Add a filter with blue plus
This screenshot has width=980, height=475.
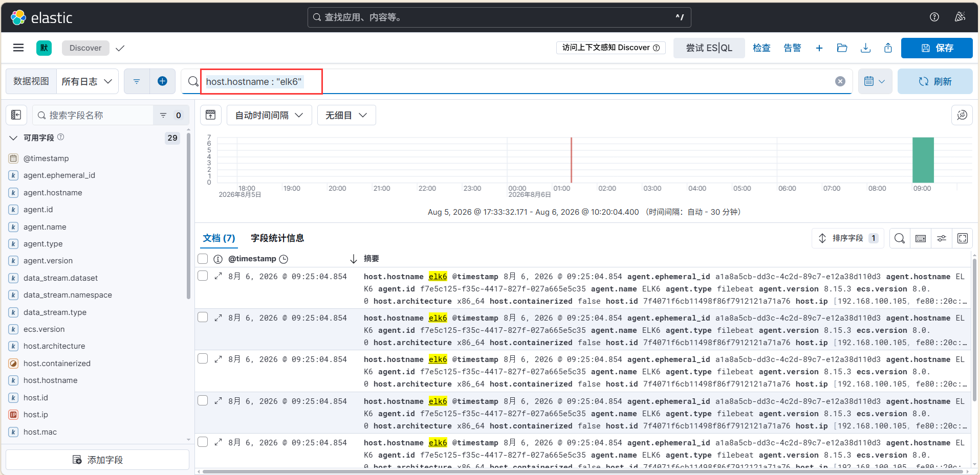click(162, 81)
